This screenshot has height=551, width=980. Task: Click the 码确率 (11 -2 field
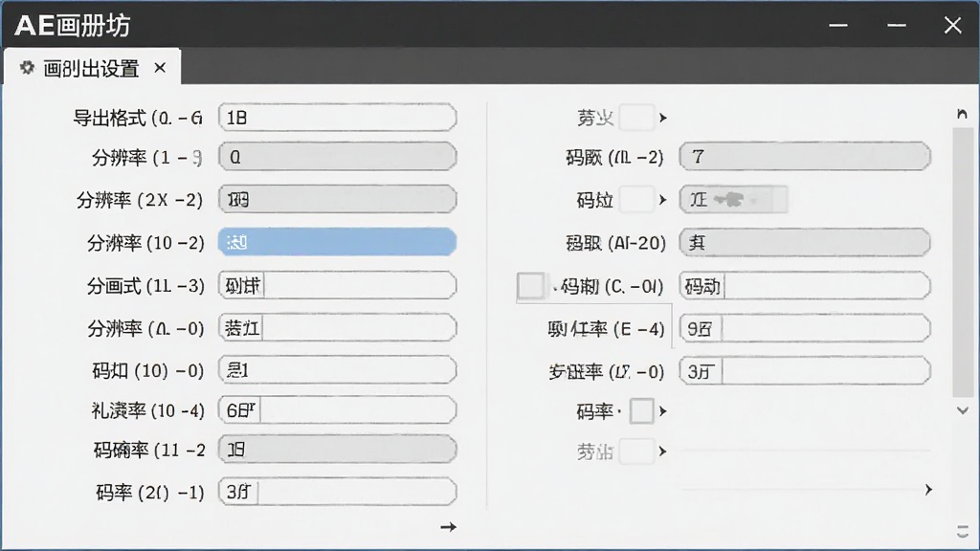pyautogui.click(x=338, y=450)
